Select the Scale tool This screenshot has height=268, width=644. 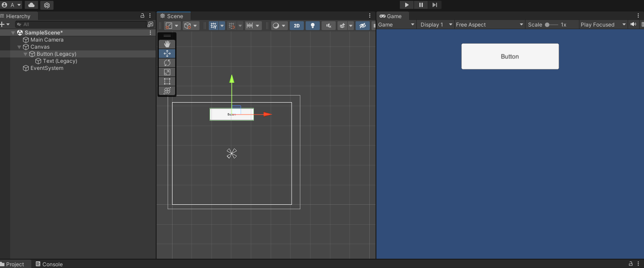[167, 72]
